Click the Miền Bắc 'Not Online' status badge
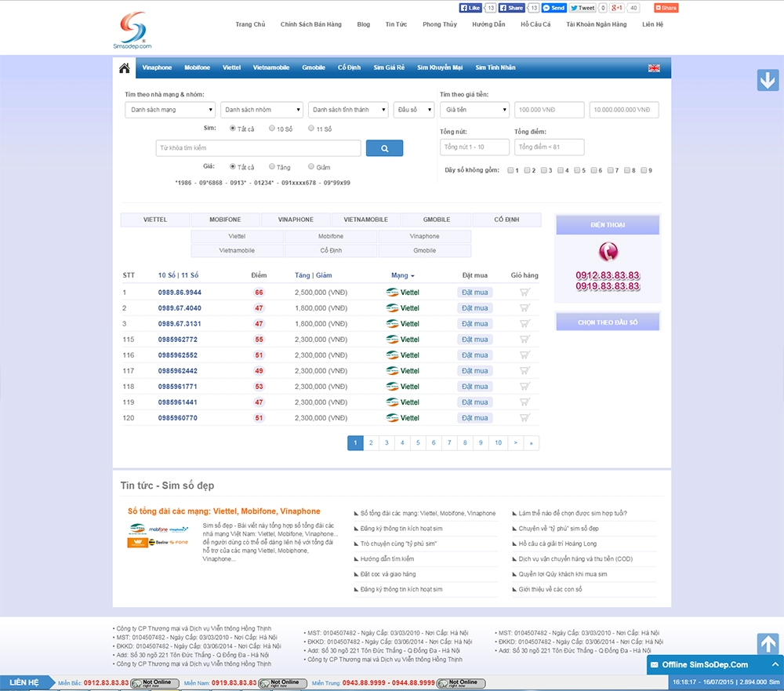This screenshot has width=784, height=691. [155, 683]
